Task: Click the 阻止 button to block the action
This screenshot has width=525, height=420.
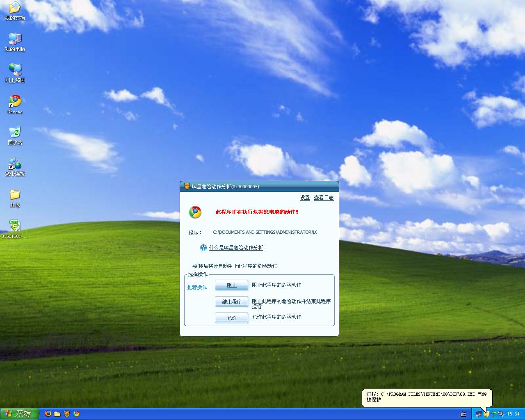Action: coord(232,285)
